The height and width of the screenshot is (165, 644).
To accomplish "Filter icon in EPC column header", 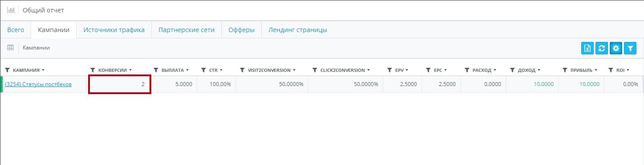I will pyautogui.click(x=429, y=70).
